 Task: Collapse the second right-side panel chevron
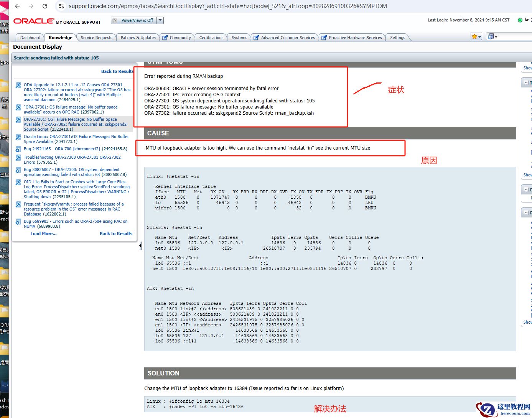tap(526, 190)
